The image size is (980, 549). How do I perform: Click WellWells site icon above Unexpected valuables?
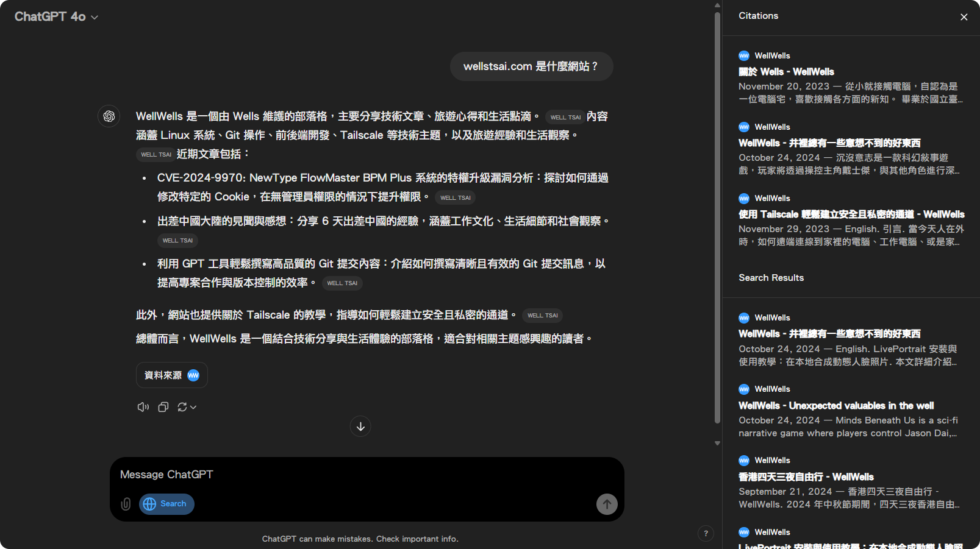(x=744, y=389)
